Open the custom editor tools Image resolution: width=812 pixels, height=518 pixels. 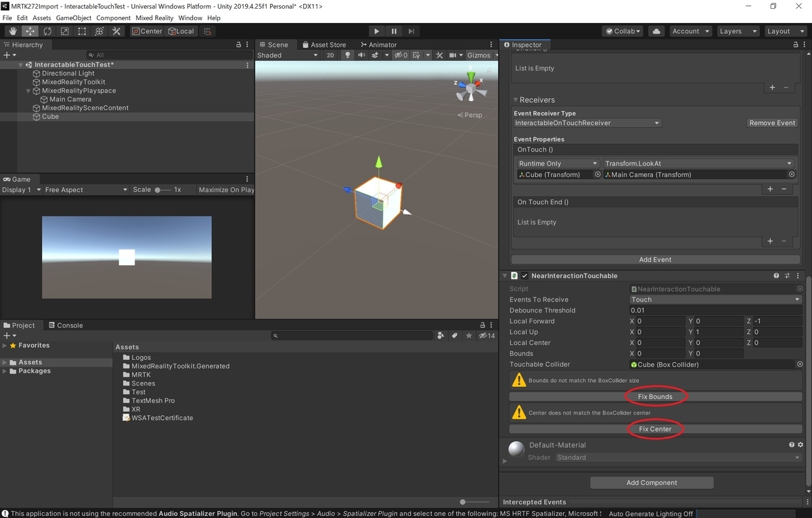(x=116, y=31)
